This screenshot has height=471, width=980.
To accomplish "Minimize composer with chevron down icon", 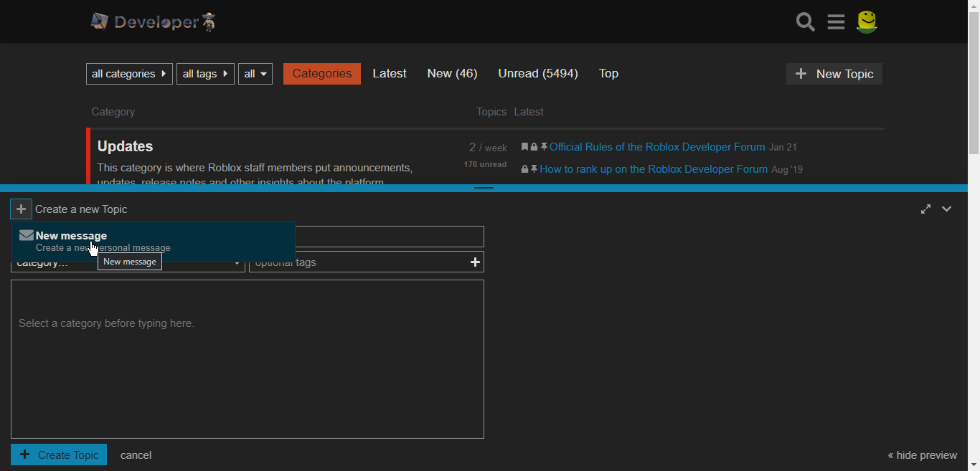I will (x=947, y=209).
